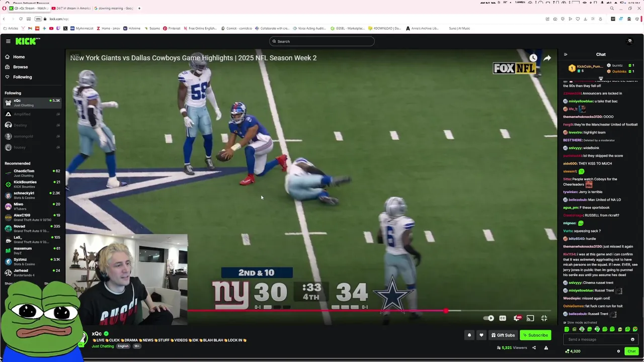This screenshot has width=644, height=362.
Task: Focus the Kick search box
Action: (321, 41)
